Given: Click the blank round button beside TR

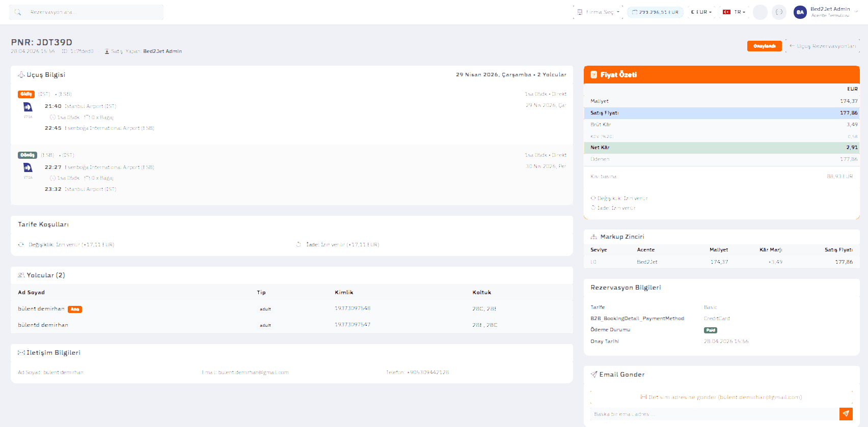Looking at the screenshot, I should (760, 12).
